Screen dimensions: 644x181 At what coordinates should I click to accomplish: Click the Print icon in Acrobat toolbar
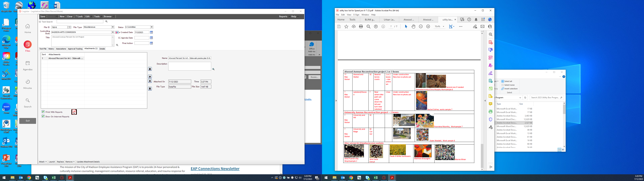pyautogui.click(x=361, y=26)
